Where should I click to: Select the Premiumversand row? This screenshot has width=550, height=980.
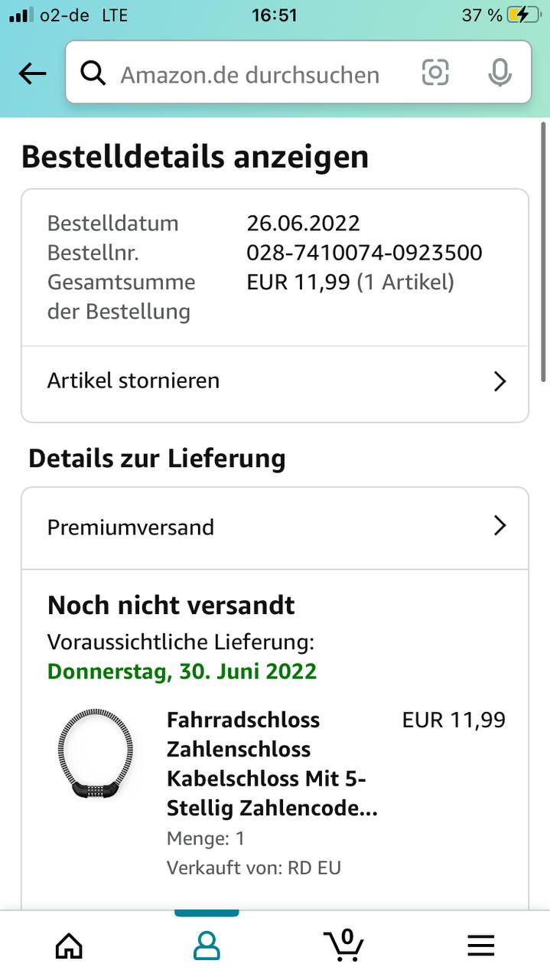coord(275,528)
